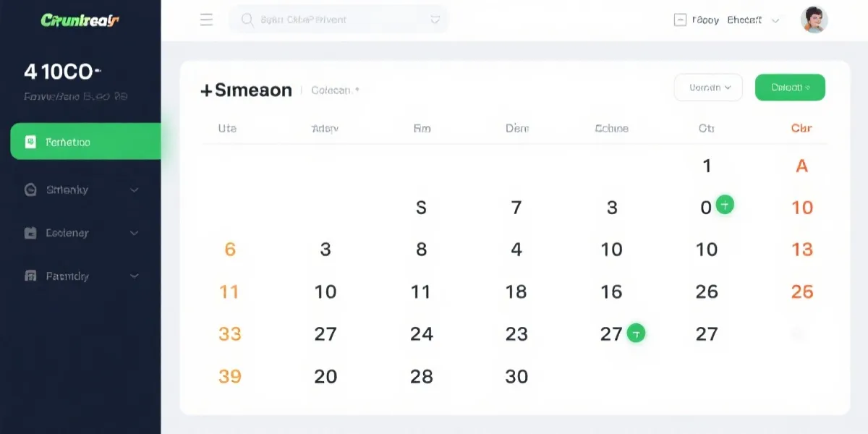Click the green plus badge beside date 27
The height and width of the screenshot is (434, 868).
tap(636, 333)
